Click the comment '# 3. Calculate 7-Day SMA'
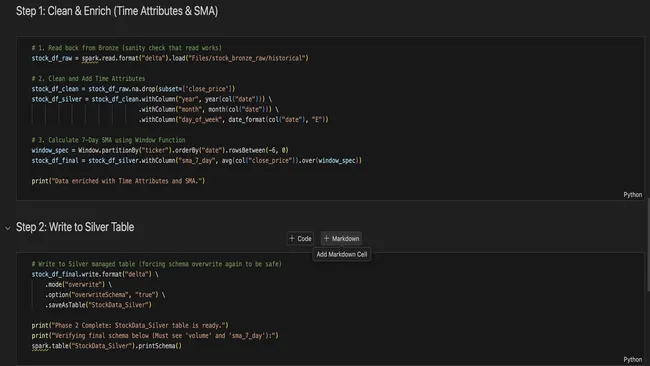 pos(108,140)
